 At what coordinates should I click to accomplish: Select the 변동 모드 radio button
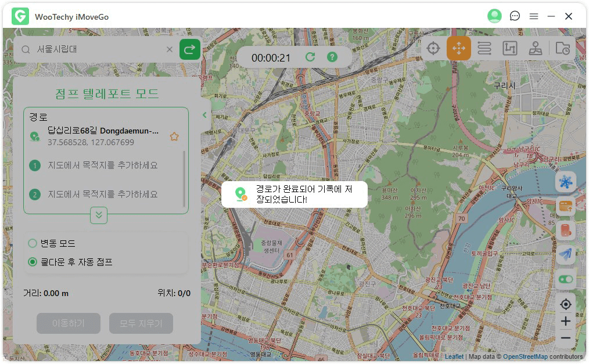pyautogui.click(x=33, y=244)
